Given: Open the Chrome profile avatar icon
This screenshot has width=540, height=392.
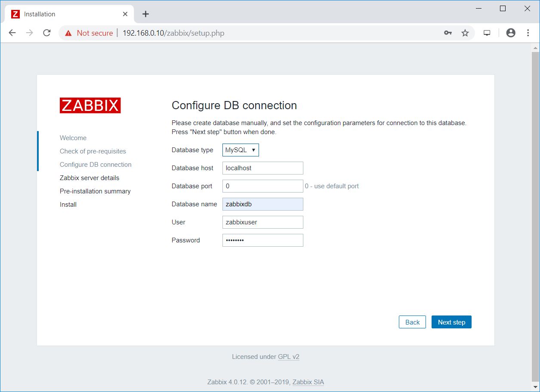Looking at the screenshot, I should coord(511,33).
